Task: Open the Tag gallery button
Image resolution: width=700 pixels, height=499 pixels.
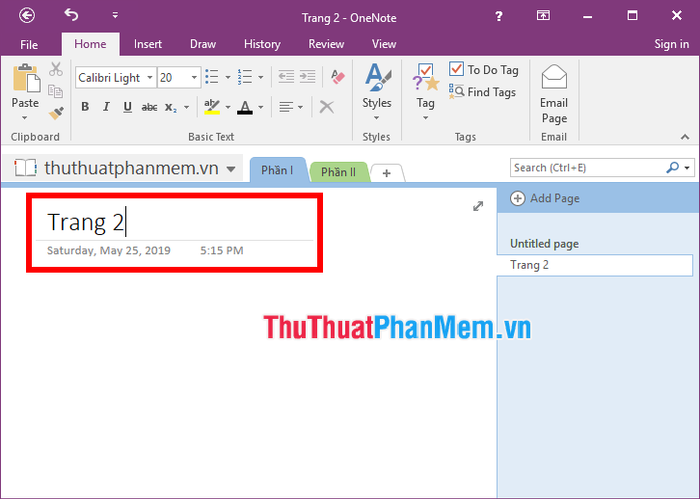Action: [425, 91]
